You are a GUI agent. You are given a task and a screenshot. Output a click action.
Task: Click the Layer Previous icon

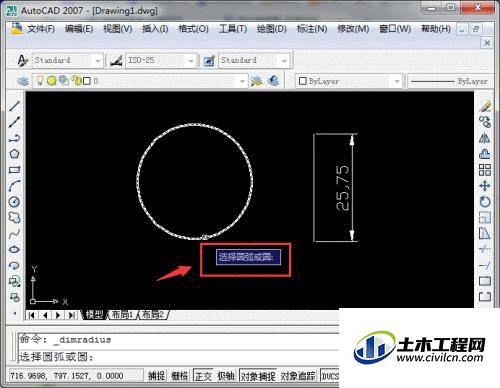[273, 81]
